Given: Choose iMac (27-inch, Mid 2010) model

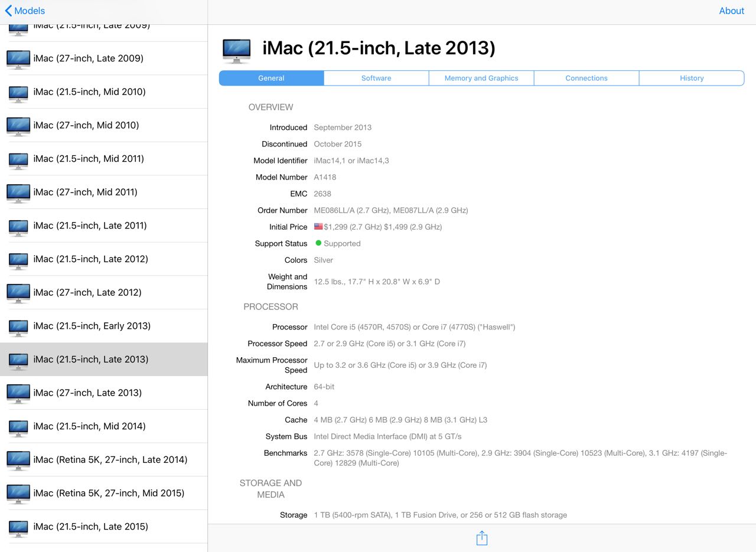Looking at the screenshot, I should [104, 125].
